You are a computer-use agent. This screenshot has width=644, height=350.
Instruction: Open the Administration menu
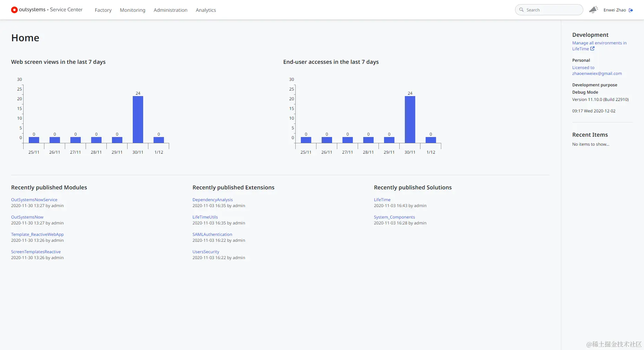pyautogui.click(x=171, y=10)
